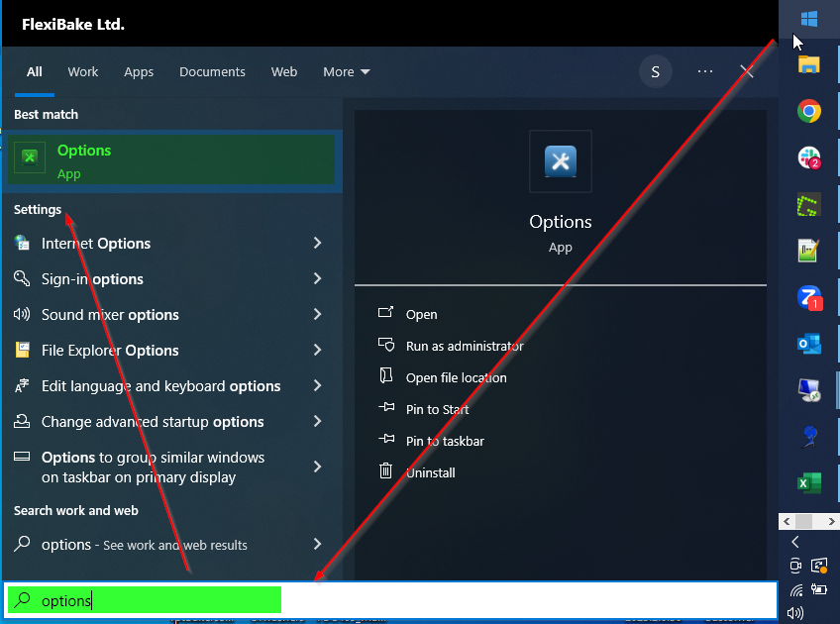This screenshot has width=840, height=624.
Task: Click the volume icon in system tray
Action: click(795, 613)
